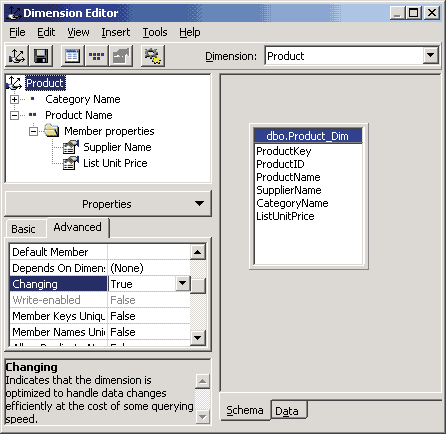Click the properties list scroll-down arrow

click(198, 338)
